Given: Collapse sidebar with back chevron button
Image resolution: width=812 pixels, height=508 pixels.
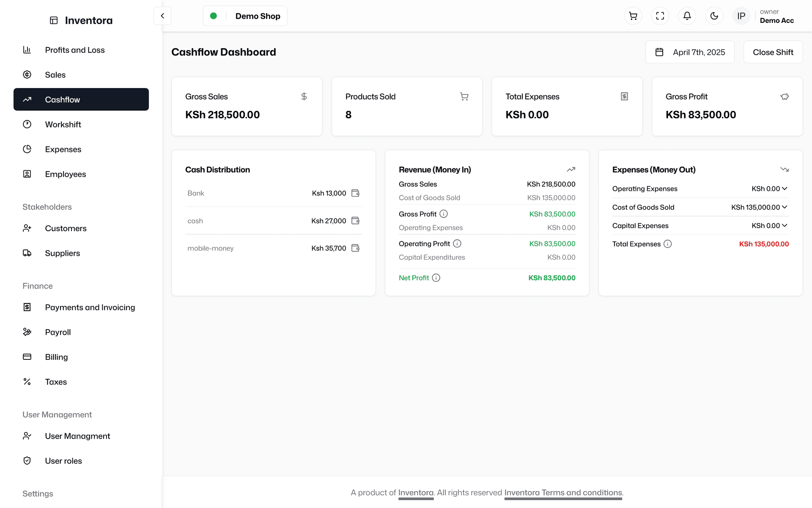Looking at the screenshot, I should [x=162, y=16].
